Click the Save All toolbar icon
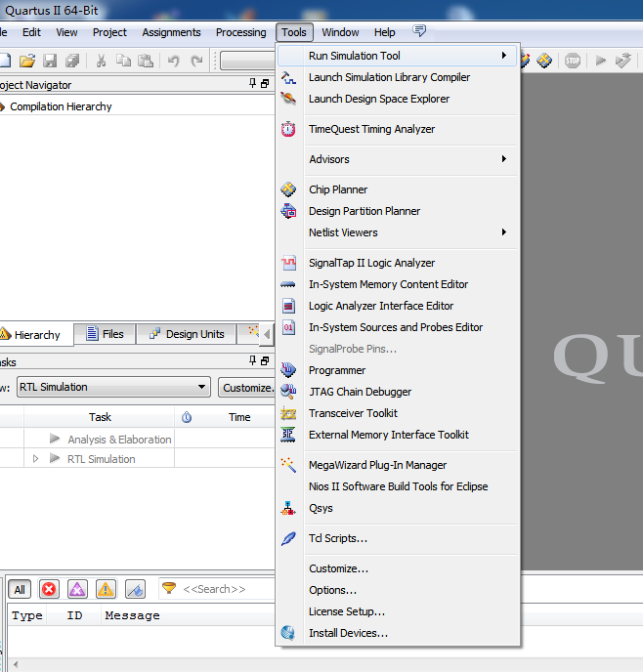 (72, 61)
